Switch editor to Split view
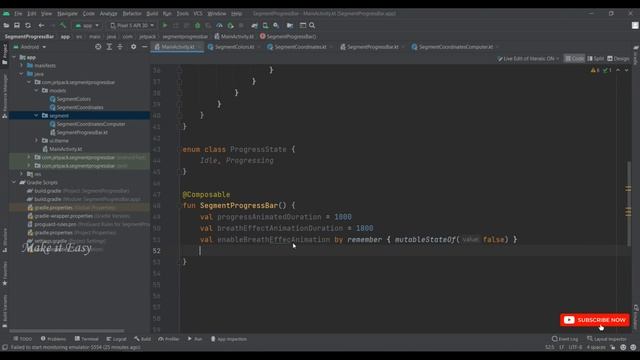This screenshot has width=640, height=360. 596,59
